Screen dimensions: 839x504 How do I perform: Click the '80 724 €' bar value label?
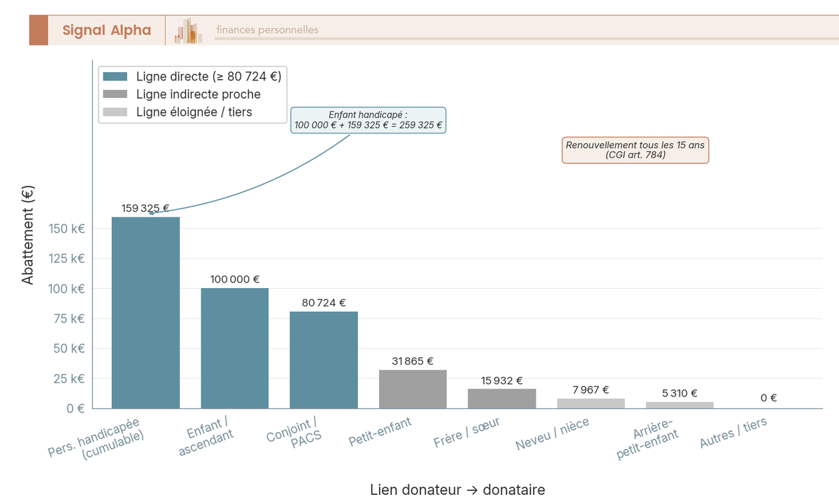click(x=324, y=303)
